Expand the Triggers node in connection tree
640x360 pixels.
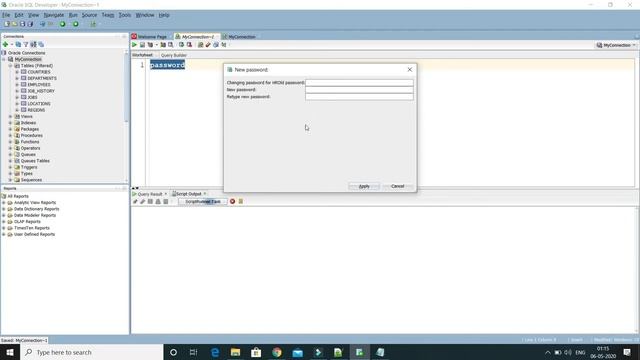click(x=11, y=167)
